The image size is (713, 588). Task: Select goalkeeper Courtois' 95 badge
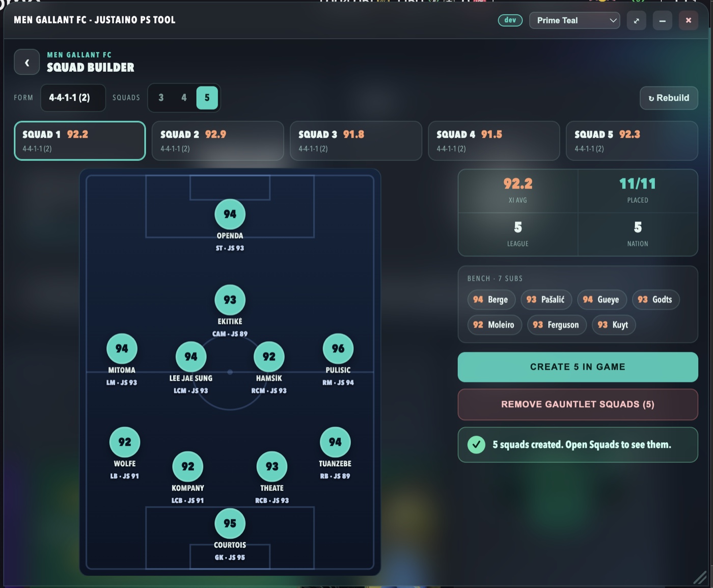coord(230,524)
